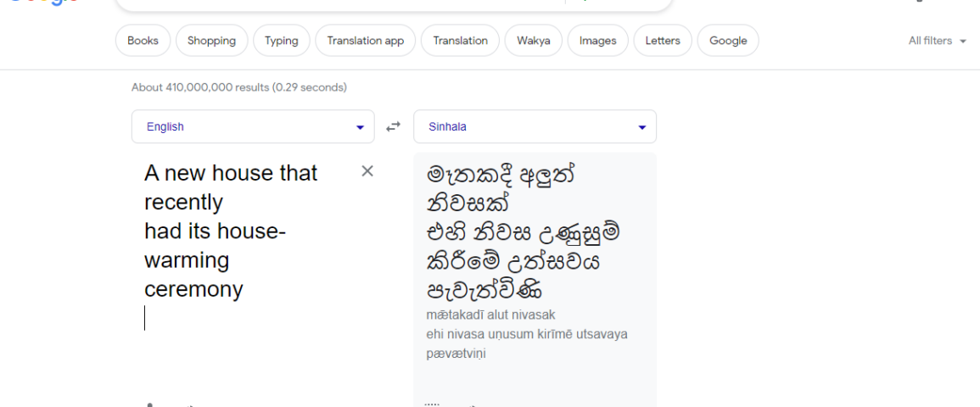
Task: Select the Books filter chip
Action: click(x=143, y=41)
